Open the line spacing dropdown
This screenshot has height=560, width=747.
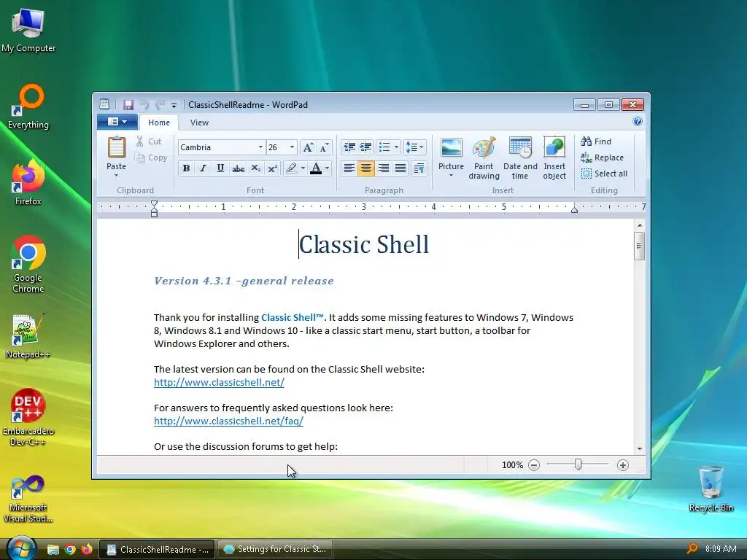tap(414, 147)
